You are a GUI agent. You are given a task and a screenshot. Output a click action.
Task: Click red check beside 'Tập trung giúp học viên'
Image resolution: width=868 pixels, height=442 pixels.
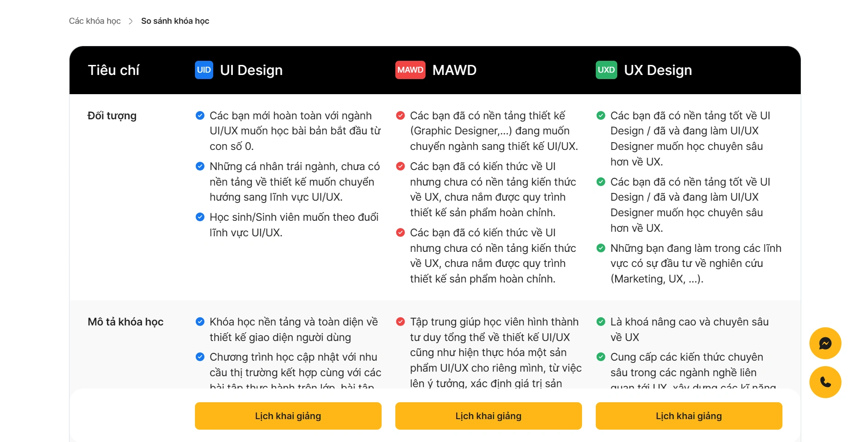(x=400, y=322)
